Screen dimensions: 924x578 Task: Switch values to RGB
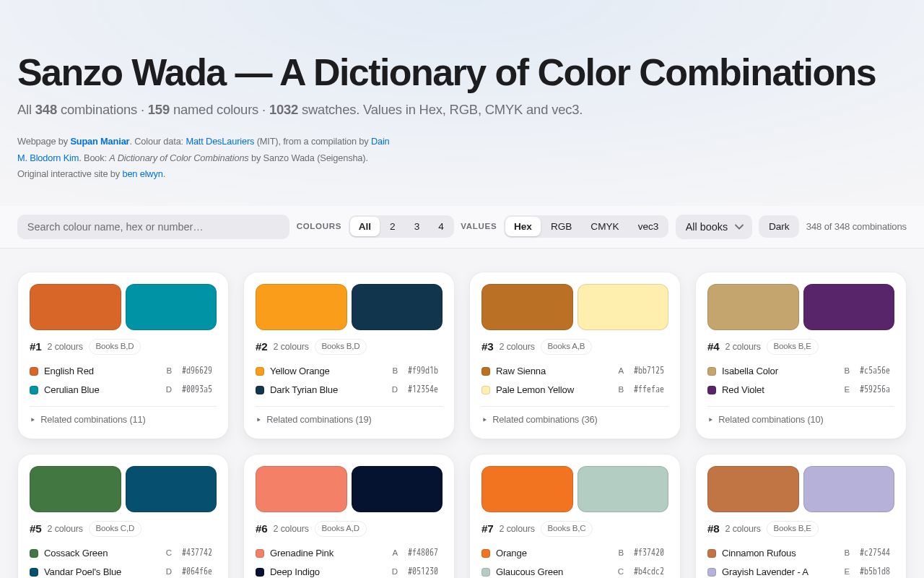pos(561,227)
